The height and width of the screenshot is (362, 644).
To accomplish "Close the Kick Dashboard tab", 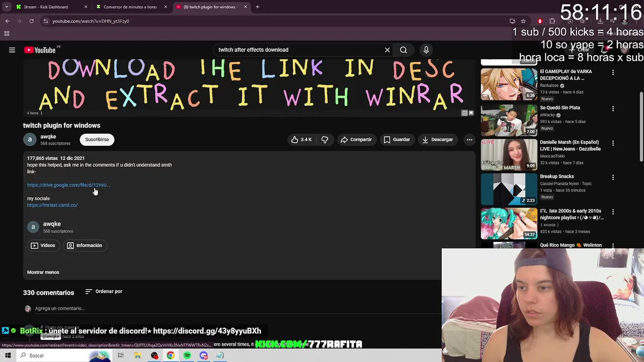I will pyautogui.click(x=86, y=7).
